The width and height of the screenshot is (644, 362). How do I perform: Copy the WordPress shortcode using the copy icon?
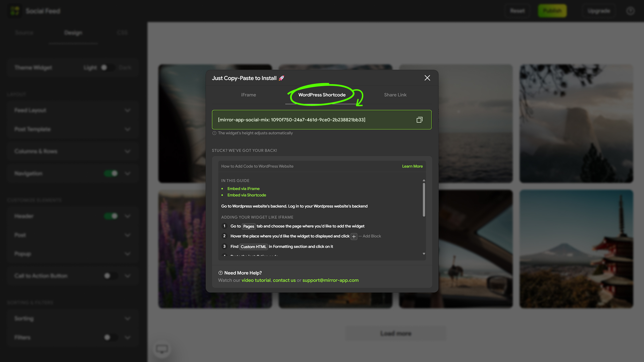pos(419,120)
